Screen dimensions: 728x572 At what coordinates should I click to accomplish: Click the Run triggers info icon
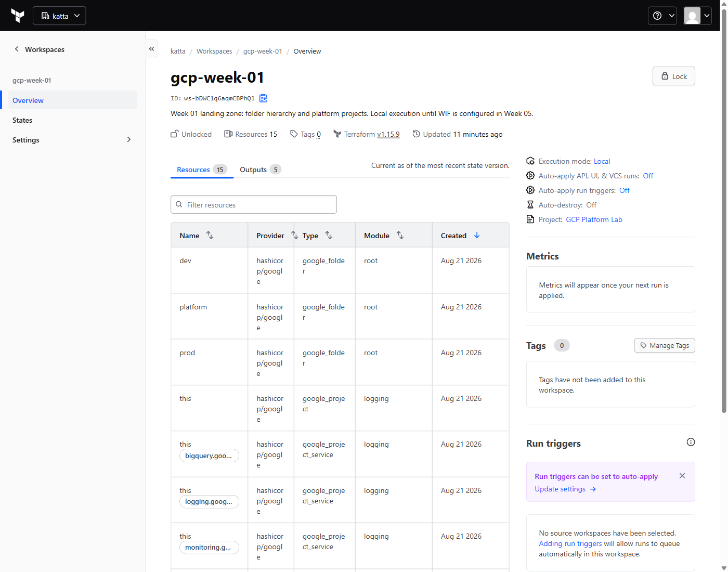point(691,442)
